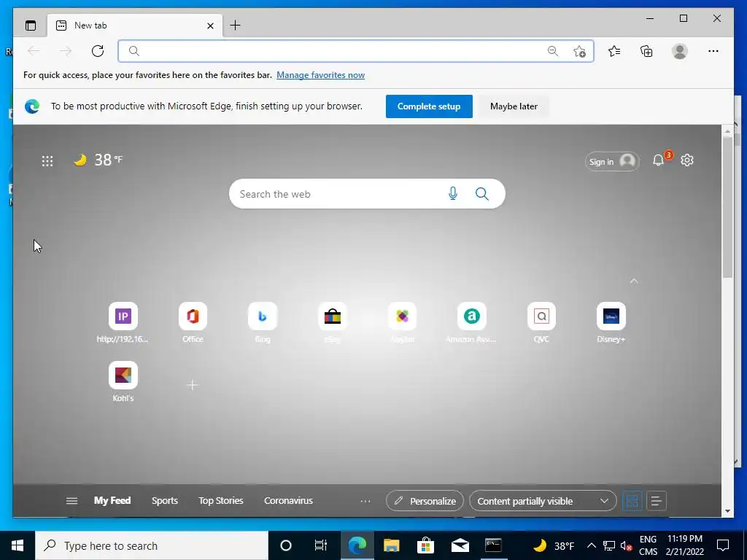Click Manage favorites now link

point(321,75)
